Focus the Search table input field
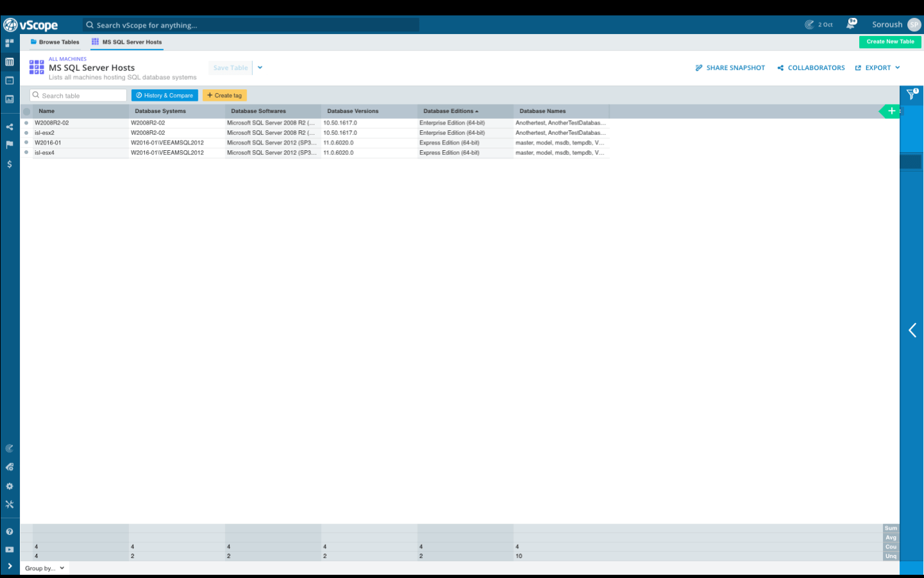 pyautogui.click(x=78, y=95)
